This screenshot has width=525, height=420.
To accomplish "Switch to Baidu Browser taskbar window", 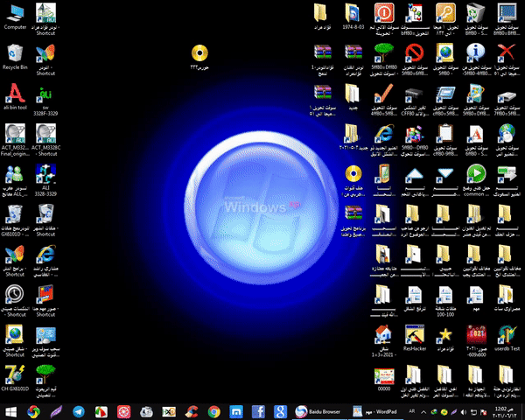I will 318,411.
